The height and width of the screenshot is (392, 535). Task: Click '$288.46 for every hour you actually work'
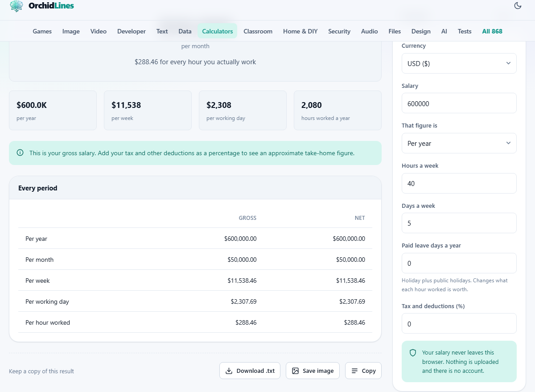coord(195,62)
